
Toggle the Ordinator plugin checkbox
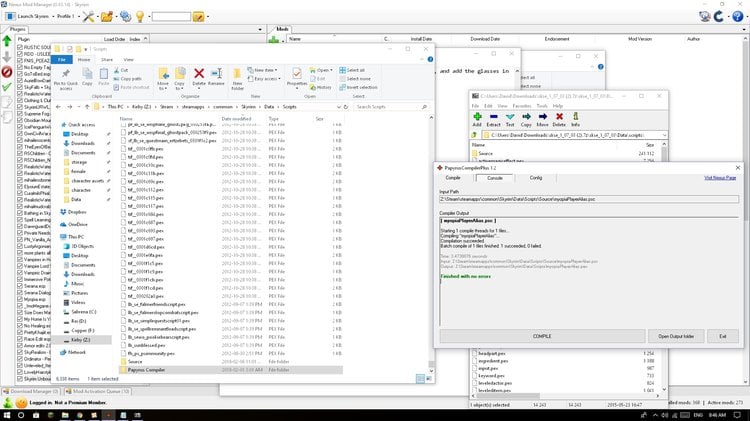(20, 359)
